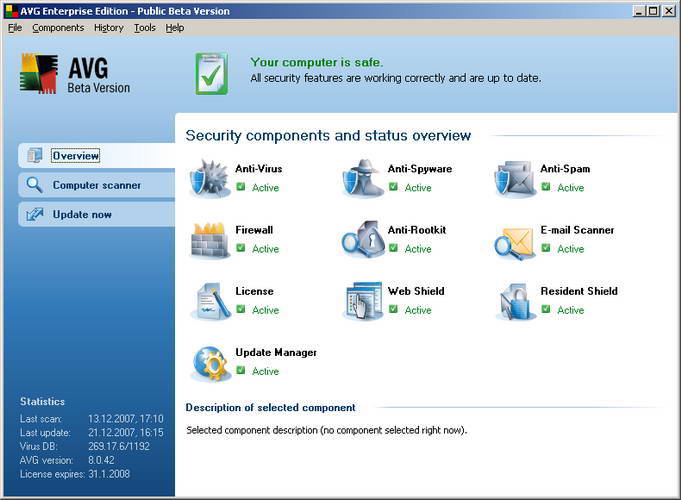Click 'Security components and status overview' heading
681x500 pixels.
[328, 136]
